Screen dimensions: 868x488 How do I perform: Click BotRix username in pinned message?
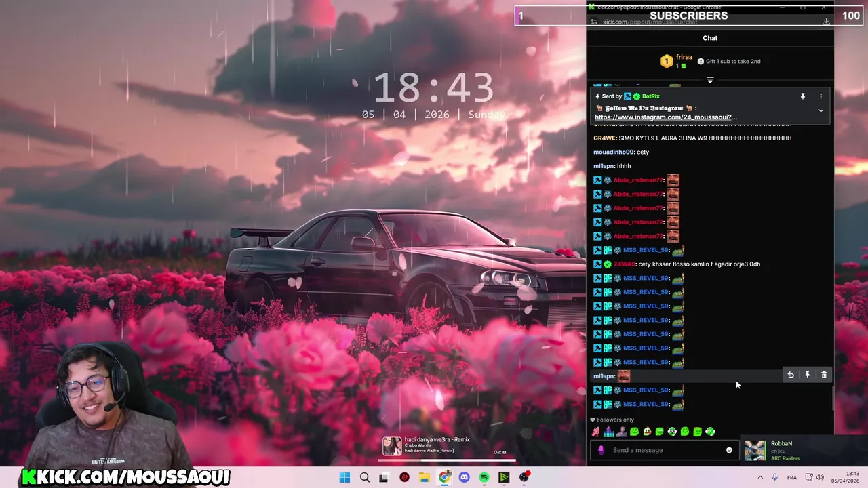(650, 96)
